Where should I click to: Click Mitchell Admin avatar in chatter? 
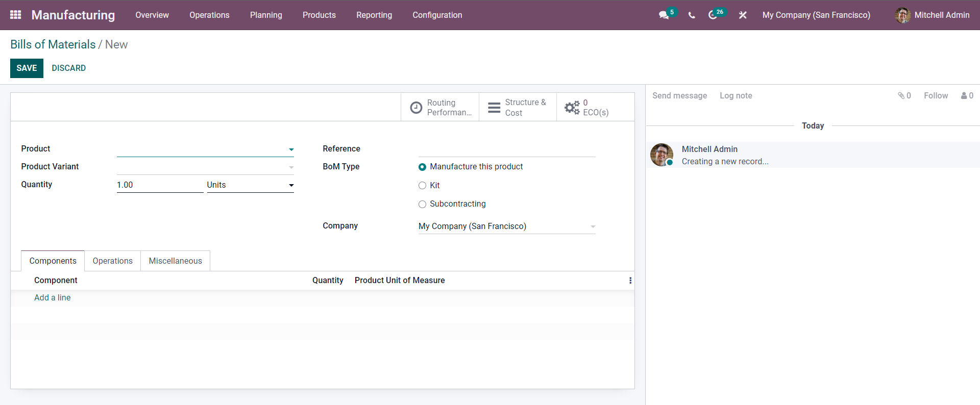tap(661, 155)
